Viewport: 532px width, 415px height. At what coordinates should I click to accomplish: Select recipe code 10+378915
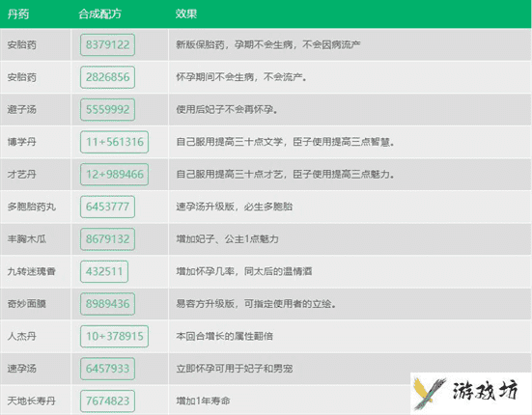tap(114, 336)
